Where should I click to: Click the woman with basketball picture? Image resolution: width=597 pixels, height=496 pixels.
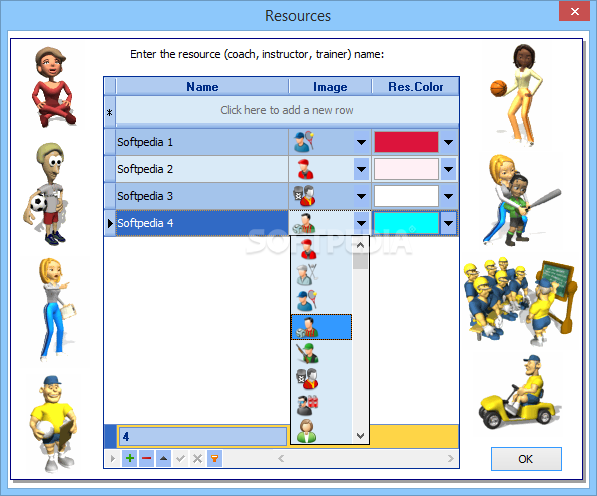[x=517, y=94]
